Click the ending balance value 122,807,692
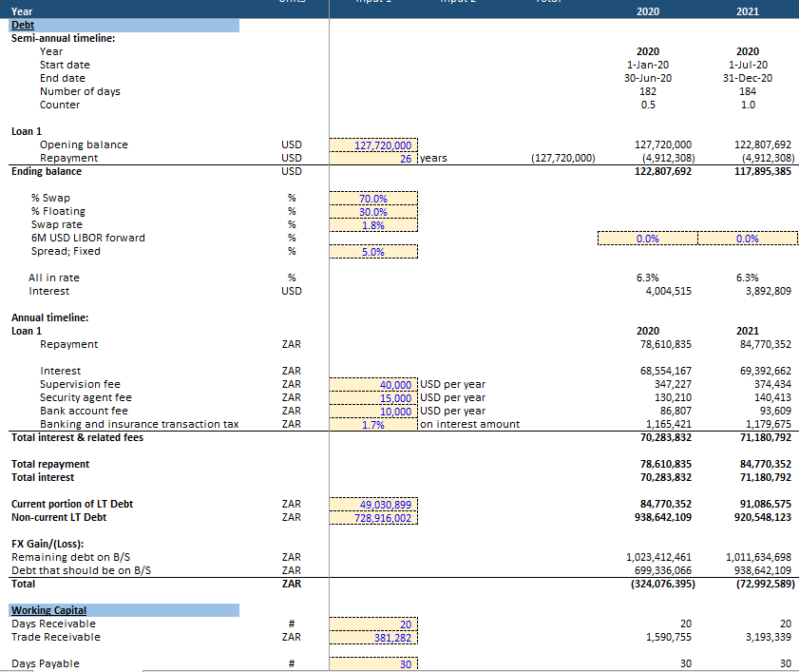The width and height of the screenshot is (799, 672). tap(663, 171)
